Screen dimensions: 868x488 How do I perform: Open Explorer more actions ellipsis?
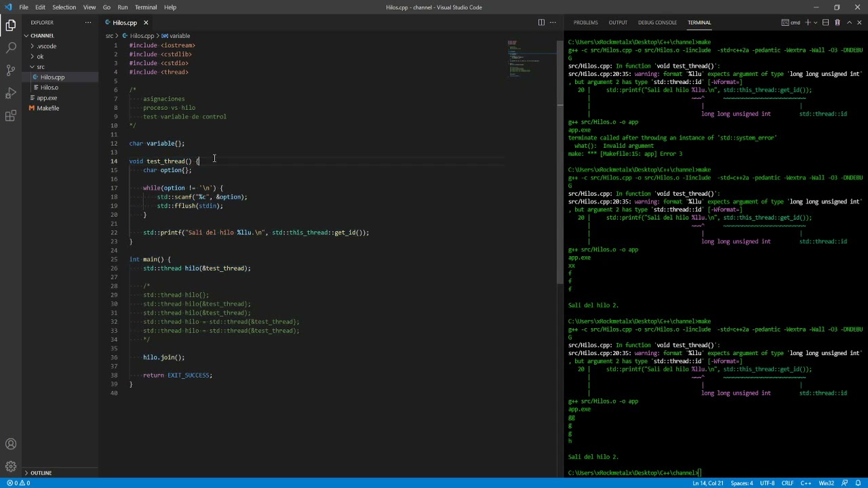tap(87, 22)
